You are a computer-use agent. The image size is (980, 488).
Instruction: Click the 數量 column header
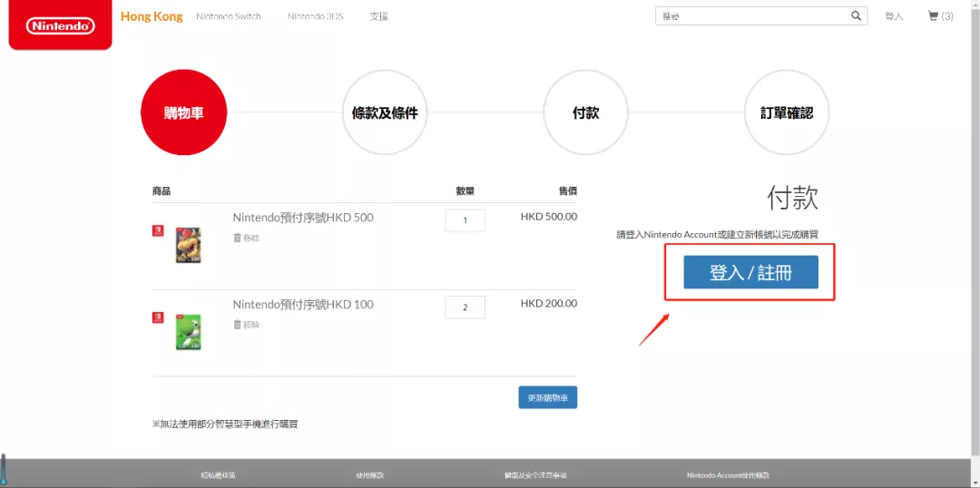coord(465,191)
